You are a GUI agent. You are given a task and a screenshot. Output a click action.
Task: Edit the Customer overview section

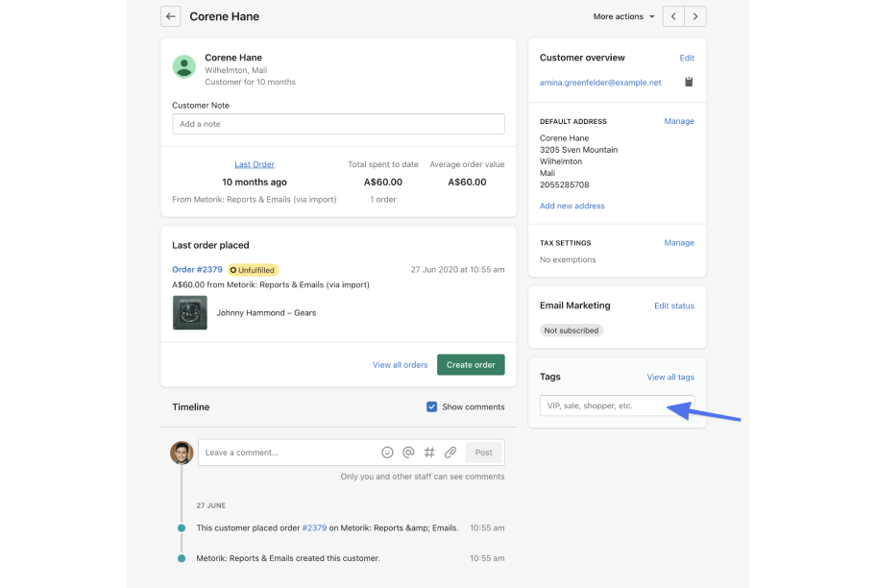687,58
